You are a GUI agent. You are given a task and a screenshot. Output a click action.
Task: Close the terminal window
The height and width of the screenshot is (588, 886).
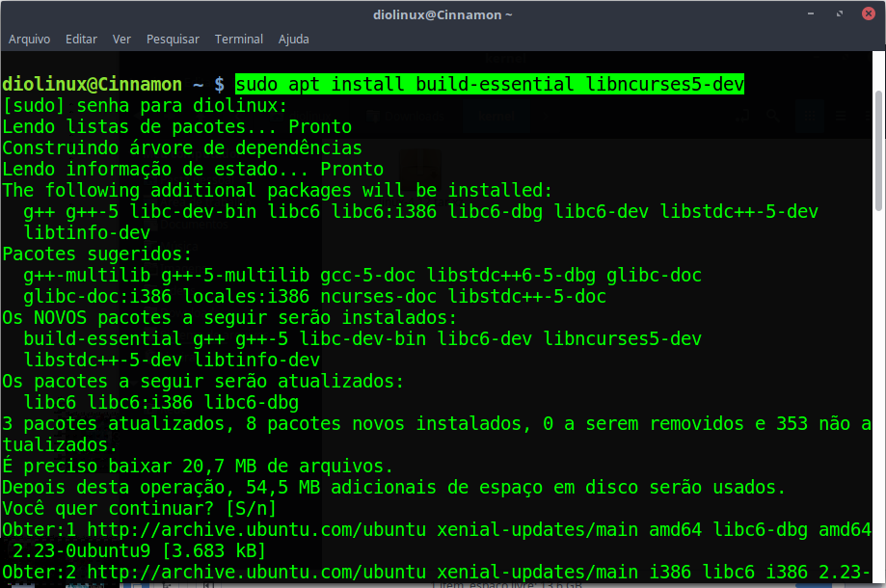[x=869, y=13]
